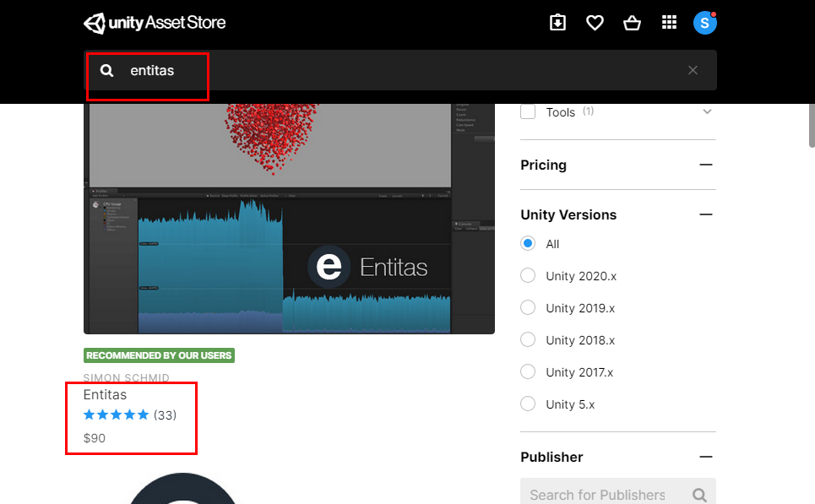Collapse the Publisher section

707,457
